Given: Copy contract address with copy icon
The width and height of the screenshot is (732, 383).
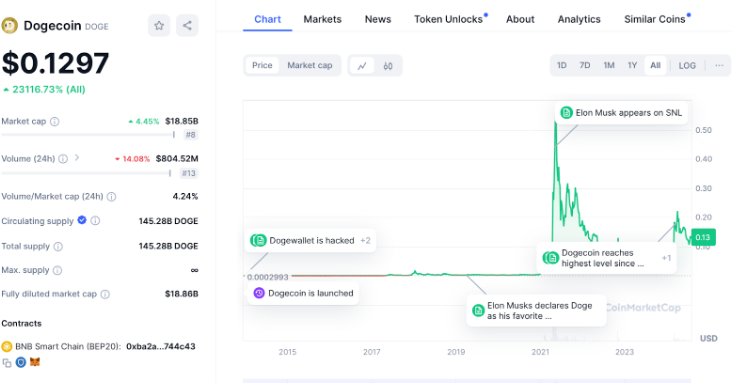Looking at the screenshot, I should pyautogui.click(x=7, y=362).
